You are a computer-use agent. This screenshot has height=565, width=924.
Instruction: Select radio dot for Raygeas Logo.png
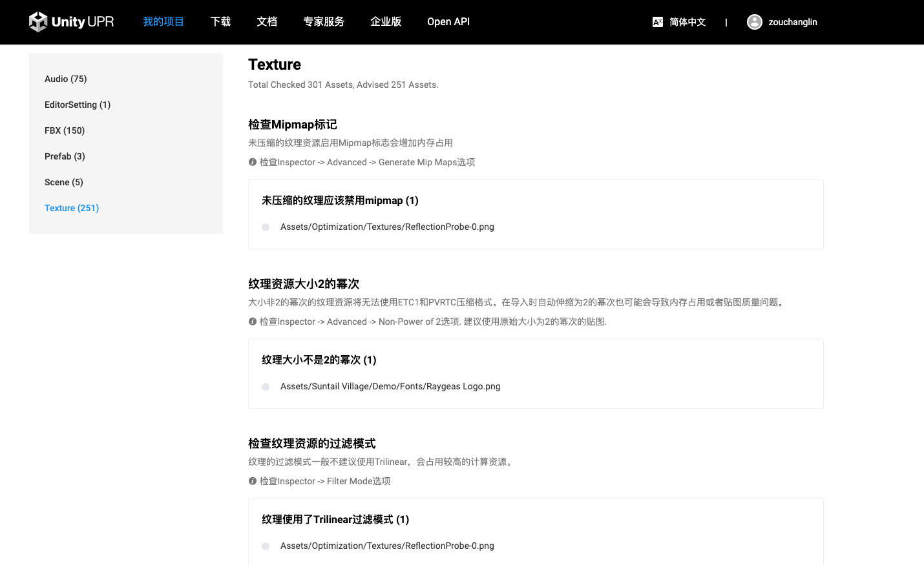[266, 387]
